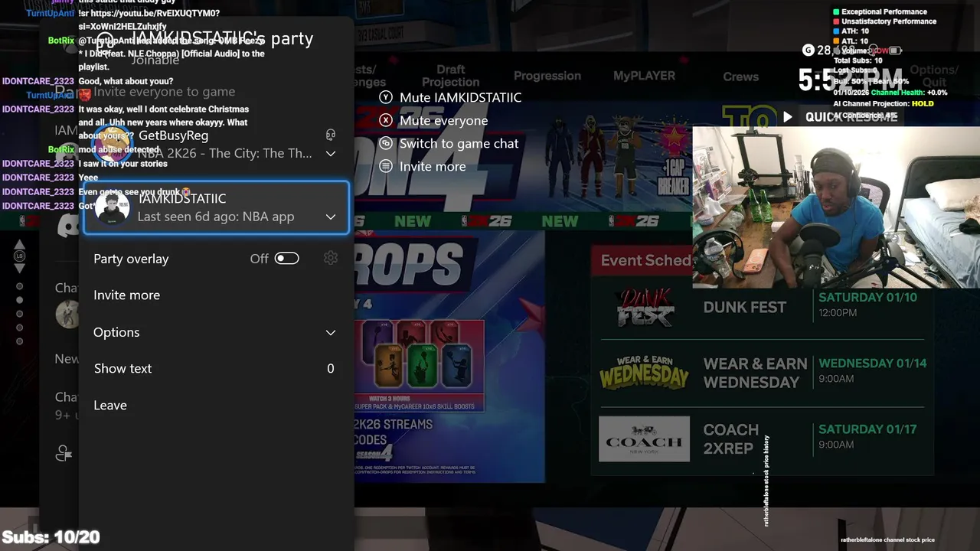The width and height of the screenshot is (980, 551).
Task: Click the LS stick icon on the guide rail
Action: pos(20,257)
